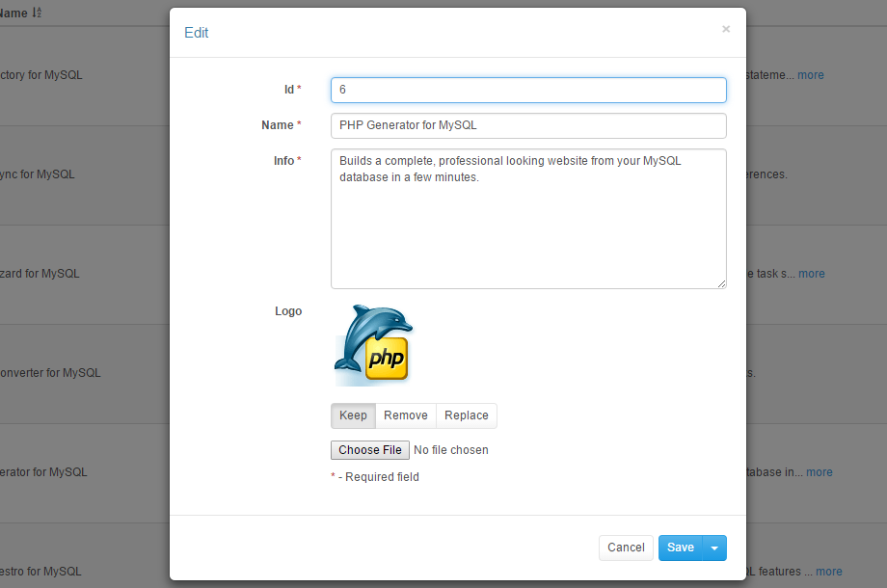The height and width of the screenshot is (588, 887).
Task: Click the PHP Generator dolphin logo image
Action: [373, 345]
